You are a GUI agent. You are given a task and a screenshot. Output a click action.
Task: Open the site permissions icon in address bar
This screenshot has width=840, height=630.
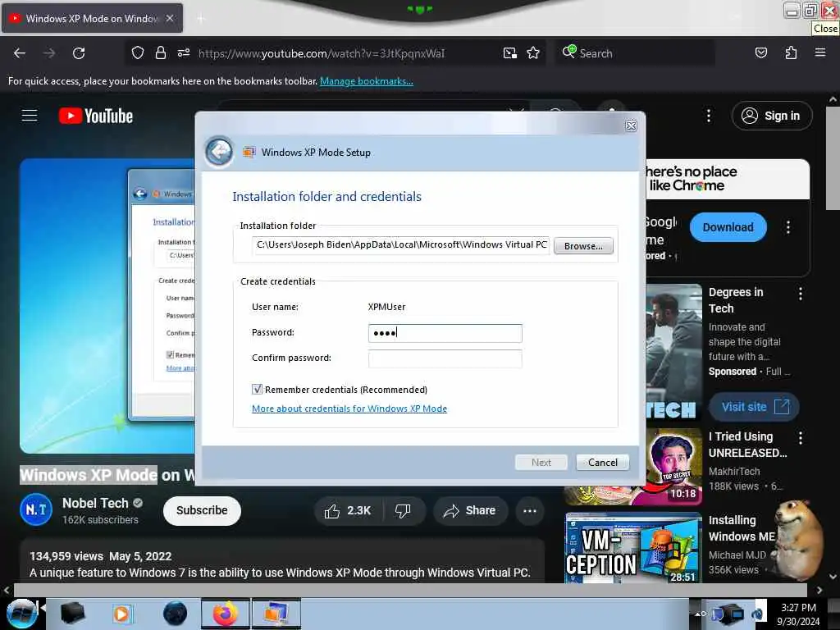pos(184,53)
